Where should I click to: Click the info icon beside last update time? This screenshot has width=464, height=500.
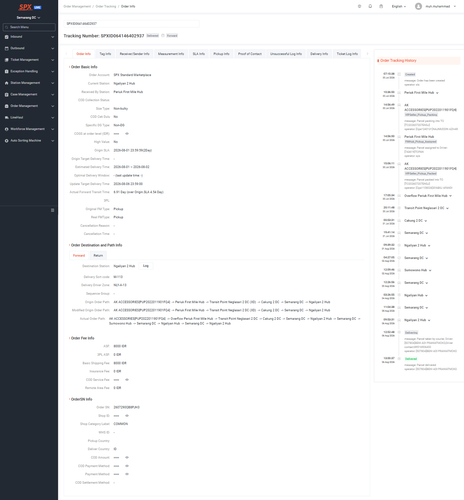[142, 175]
